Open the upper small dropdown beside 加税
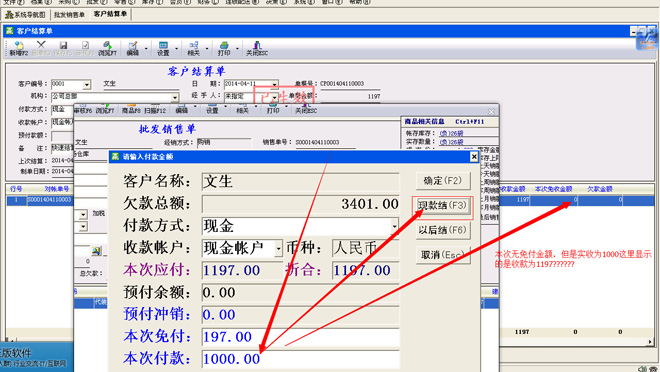The width and height of the screenshot is (660, 372). point(83,214)
